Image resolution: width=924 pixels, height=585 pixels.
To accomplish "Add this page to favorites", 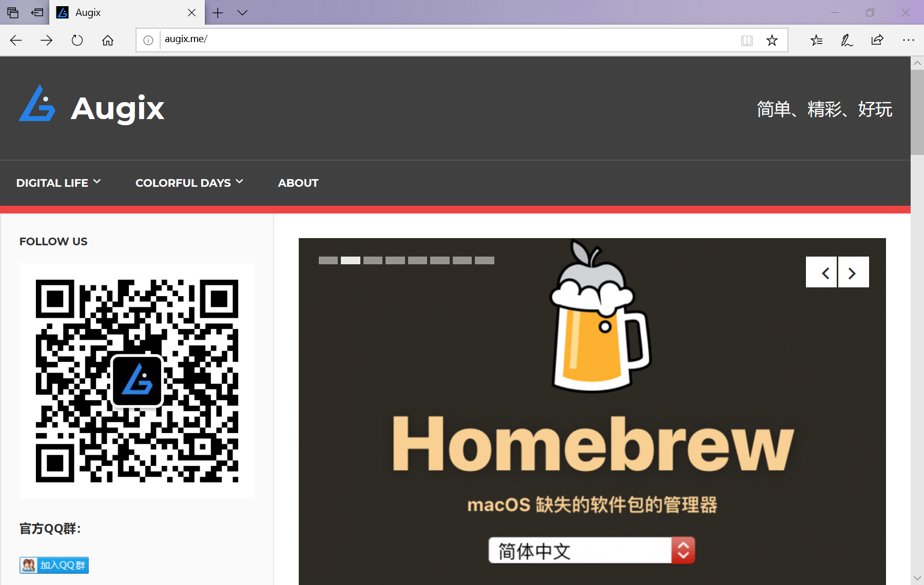I will pos(772,41).
